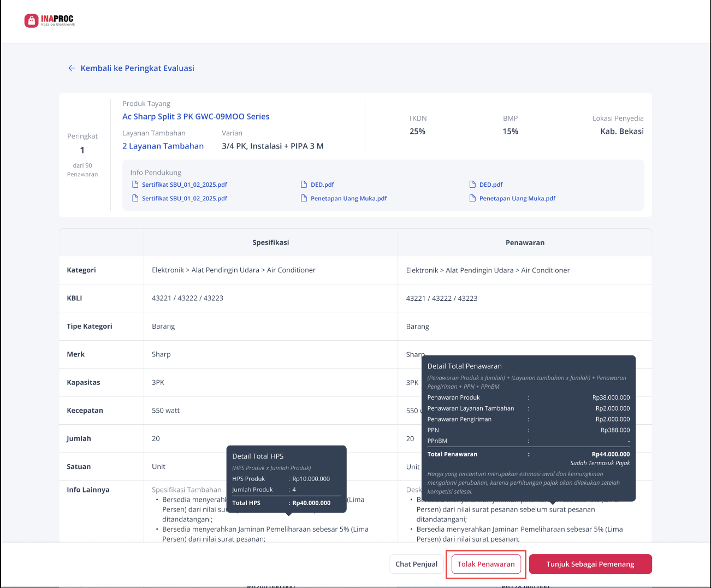Click the supplier location Kab. Bekasi
Screen dimensions: 711x588
click(x=622, y=131)
